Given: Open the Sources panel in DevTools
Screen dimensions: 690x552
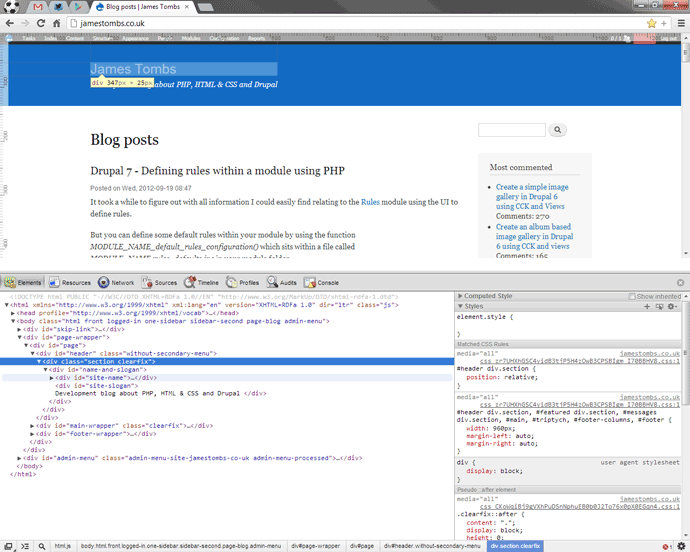Looking at the screenshot, I should tap(159, 283).
